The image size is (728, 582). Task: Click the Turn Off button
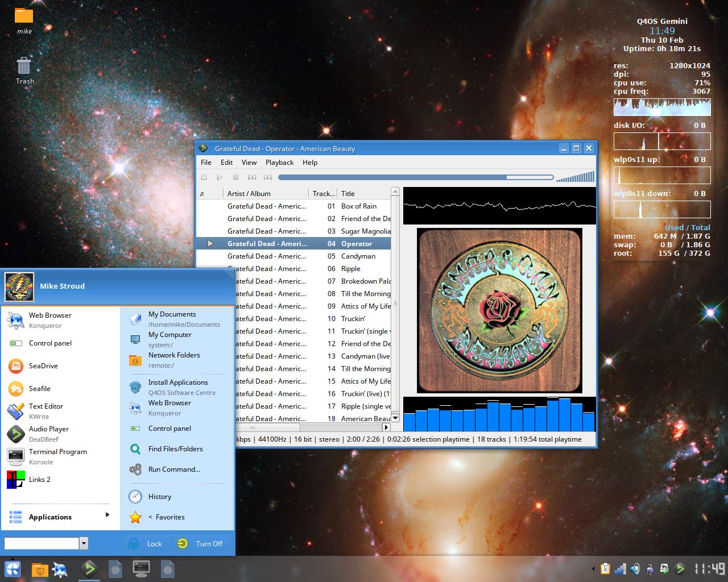click(x=201, y=543)
